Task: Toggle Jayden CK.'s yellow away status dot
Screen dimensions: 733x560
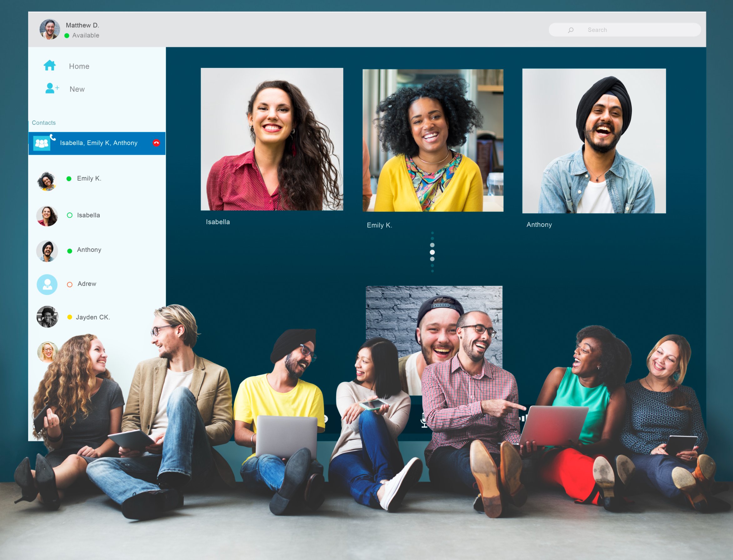Action: pyautogui.click(x=69, y=317)
